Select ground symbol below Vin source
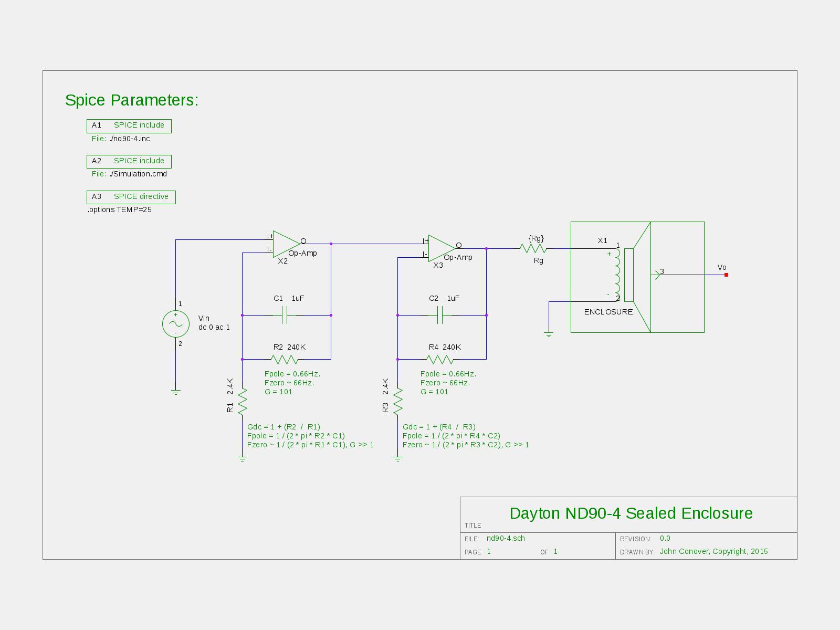840x630 pixels. 175,392
